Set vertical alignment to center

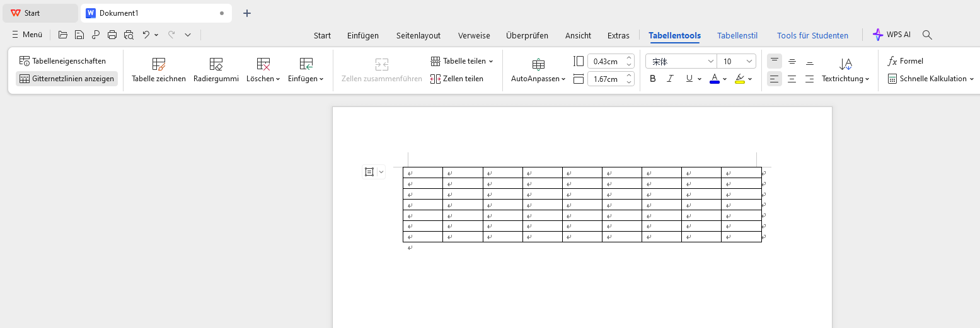792,61
